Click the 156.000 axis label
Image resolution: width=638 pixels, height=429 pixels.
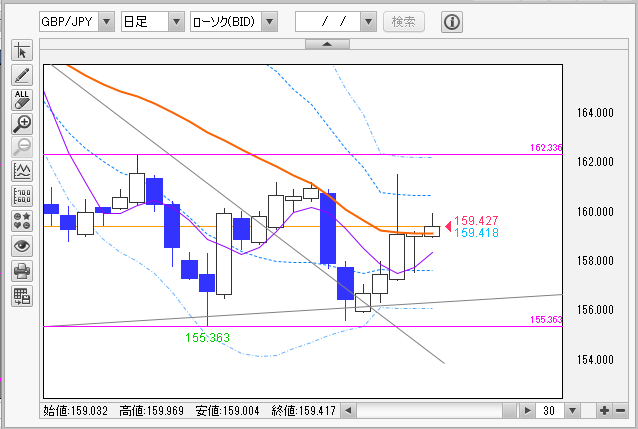(x=595, y=310)
